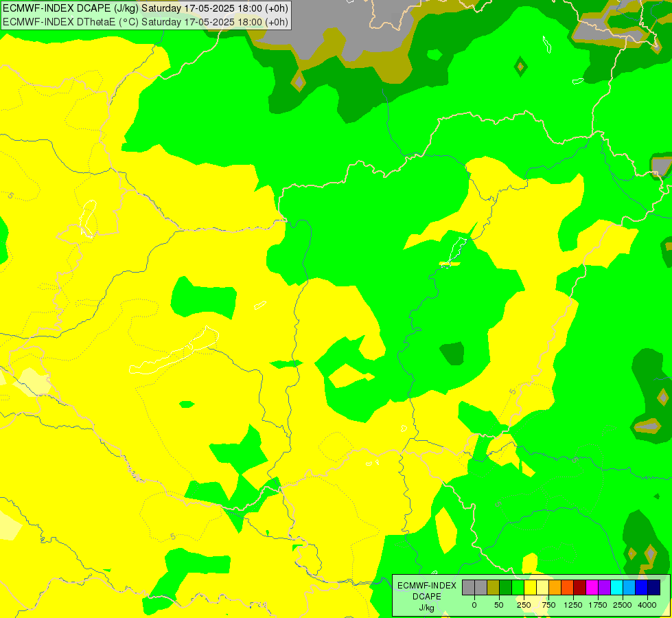The image size is (672, 618).
Task: Select the purple legend swatch
Action: coord(604,587)
